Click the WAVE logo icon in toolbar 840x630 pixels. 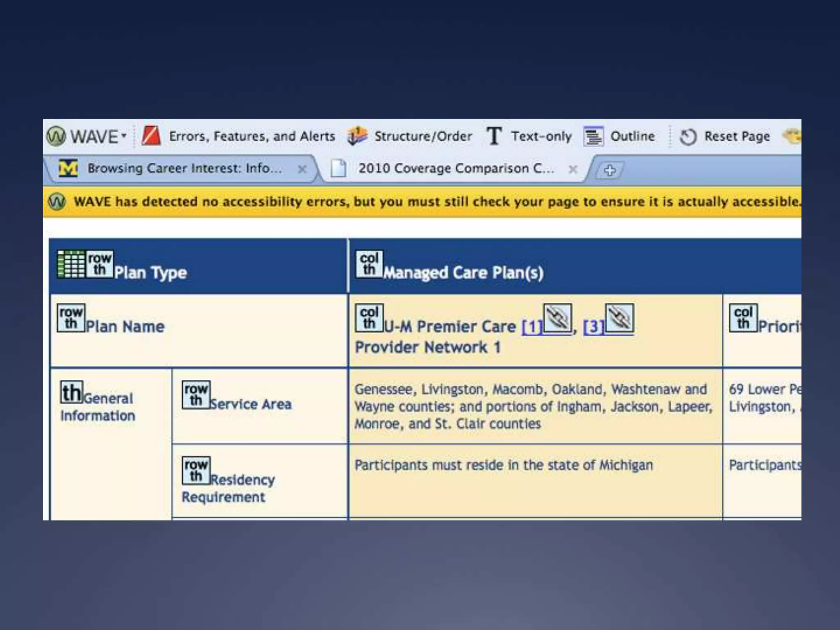[56, 136]
